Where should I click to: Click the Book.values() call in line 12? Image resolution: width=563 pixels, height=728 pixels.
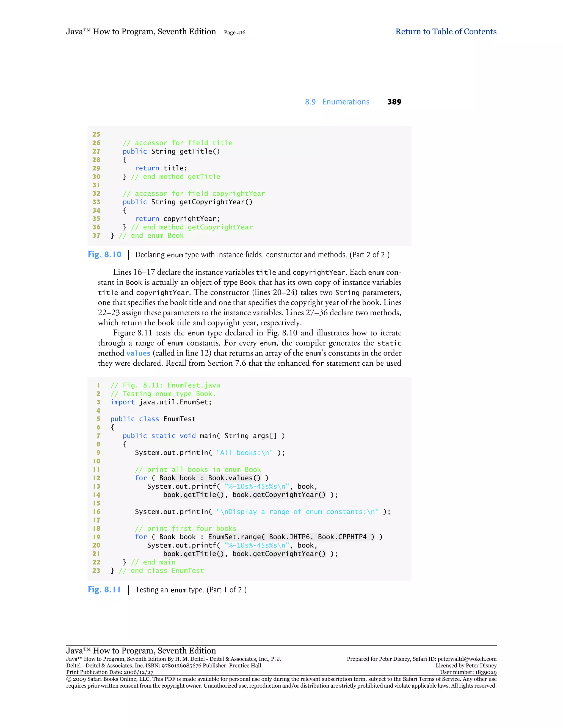click(234, 478)
